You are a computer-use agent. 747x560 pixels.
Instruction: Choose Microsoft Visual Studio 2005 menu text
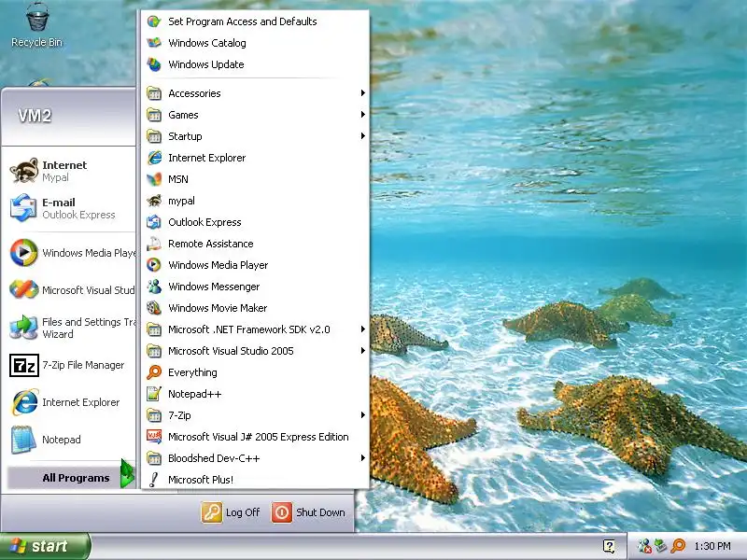[x=231, y=351]
